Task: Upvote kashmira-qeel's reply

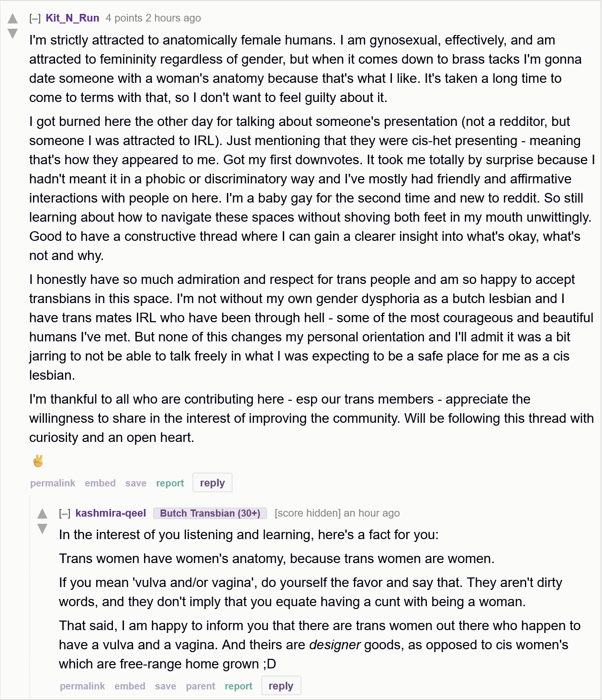Action: [43, 514]
